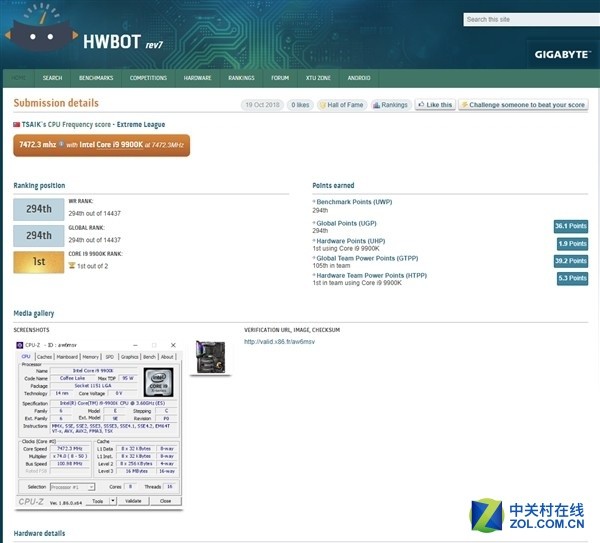Click the 1.9 Points badge
Screen dimensions: 600x543
coord(572,244)
